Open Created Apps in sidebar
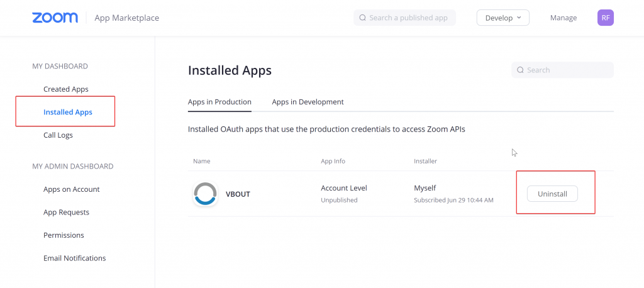The height and width of the screenshot is (288, 644). 65,89
